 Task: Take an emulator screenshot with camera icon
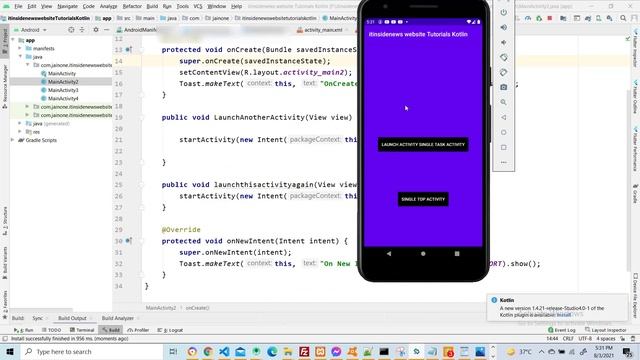click(x=504, y=87)
